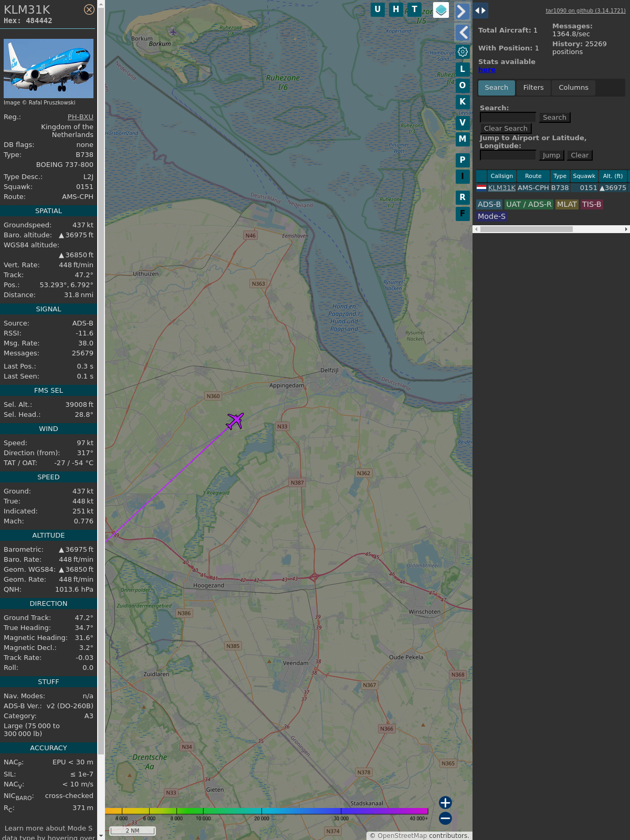Viewport: 630px width, 840px height.
Task: Toggle the MLAT source legend
Action: click(567, 205)
